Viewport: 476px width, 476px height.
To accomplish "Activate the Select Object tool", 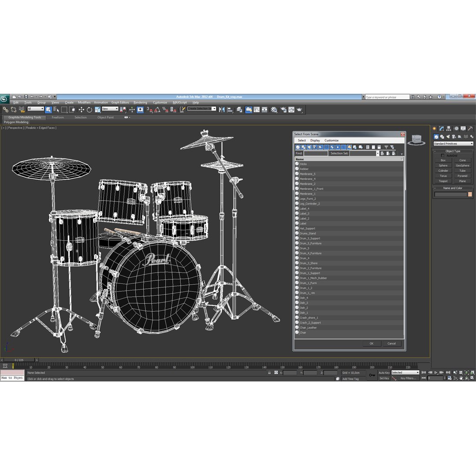I will click(48, 110).
